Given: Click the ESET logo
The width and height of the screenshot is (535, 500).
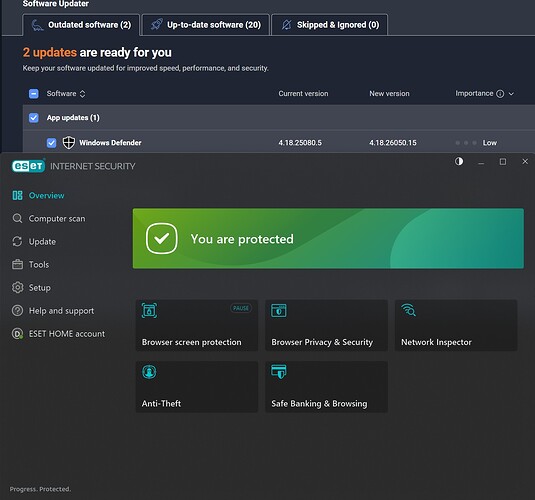Looking at the screenshot, I should point(29,166).
